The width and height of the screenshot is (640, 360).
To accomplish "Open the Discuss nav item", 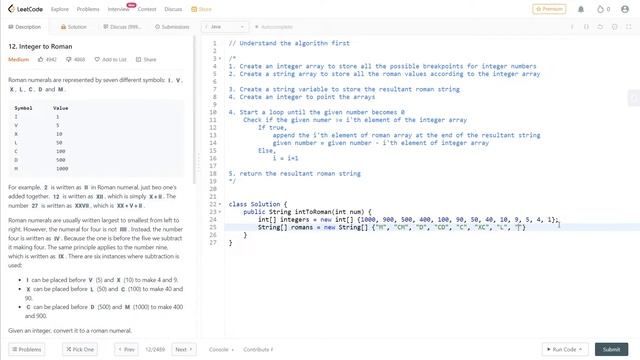I will tap(173, 9).
